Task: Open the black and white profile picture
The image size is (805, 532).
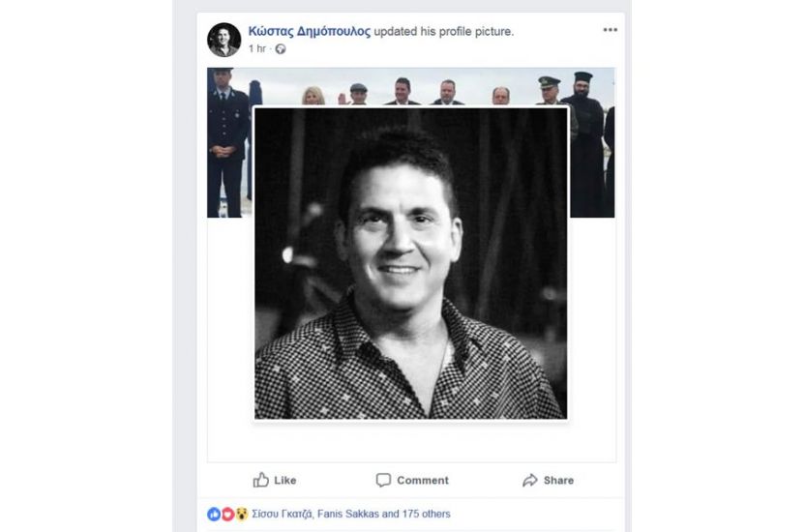Action: point(410,263)
